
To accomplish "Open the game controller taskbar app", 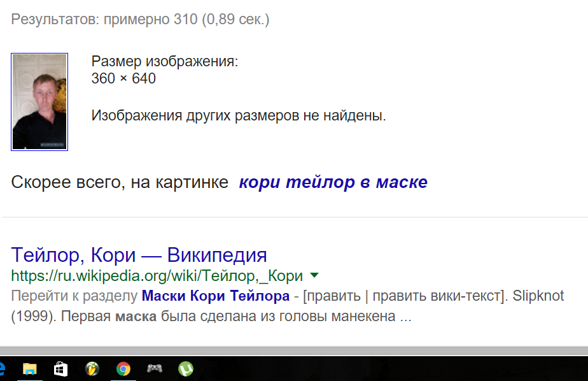I will point(155,368).
